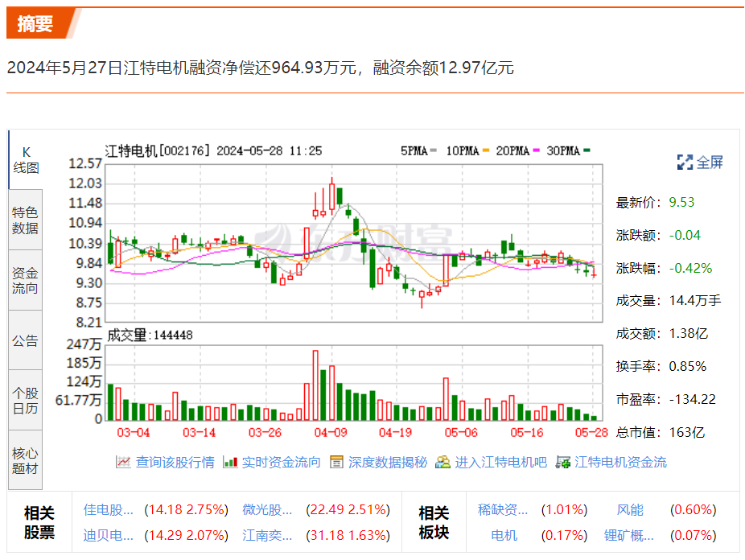Click the grey 5PMA legend swatch

pyautogui.click(x=433, y=150)
